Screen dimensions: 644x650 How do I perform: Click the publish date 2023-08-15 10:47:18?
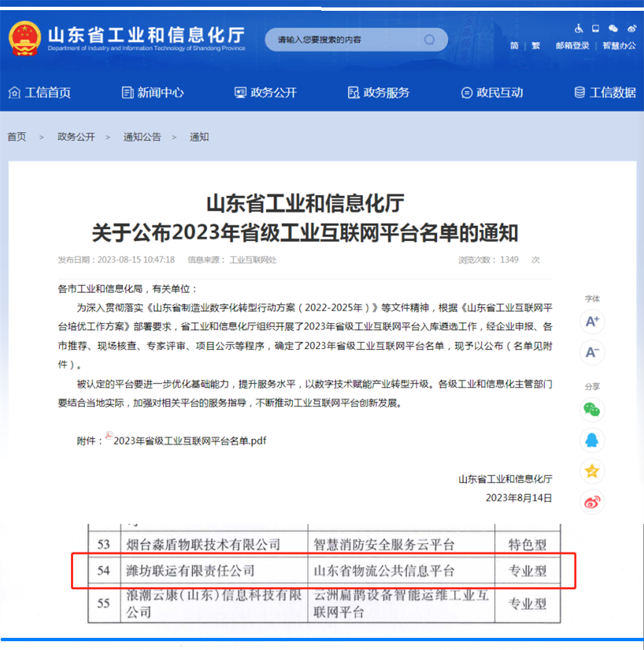(136, 260)
